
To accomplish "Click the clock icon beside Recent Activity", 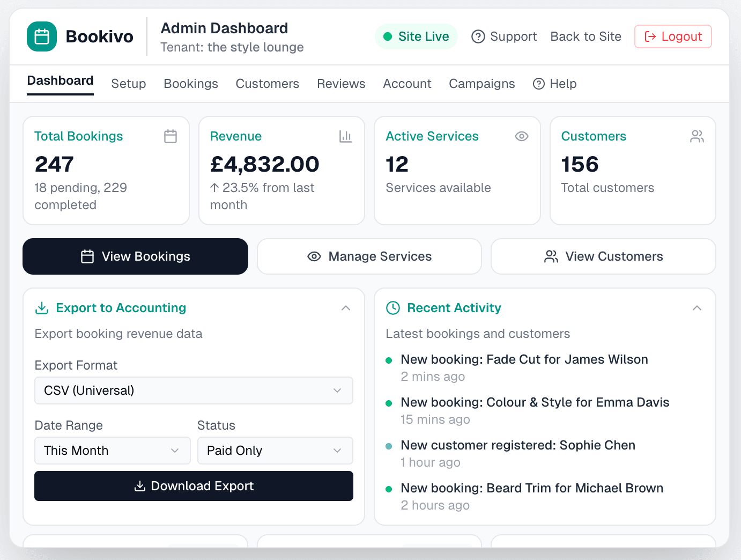I will coord(393,308).
